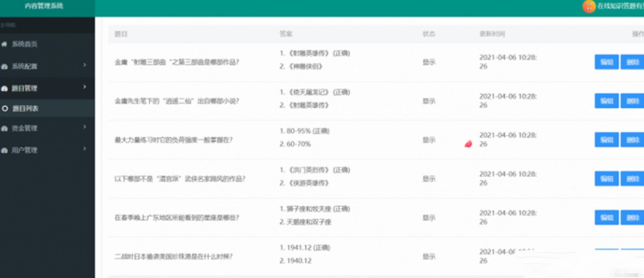Delete the 清宫派 question row

pyautogui.click(x=632, y=179)
